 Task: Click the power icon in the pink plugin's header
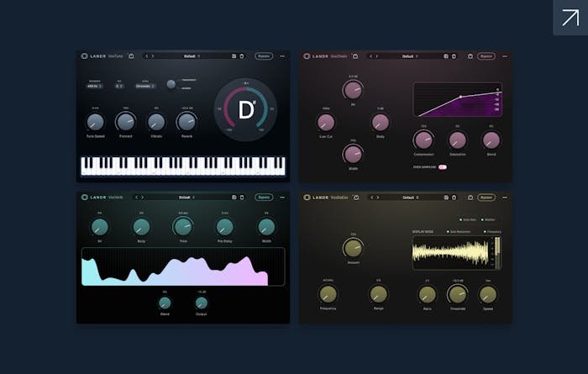(x=354, y=56)
